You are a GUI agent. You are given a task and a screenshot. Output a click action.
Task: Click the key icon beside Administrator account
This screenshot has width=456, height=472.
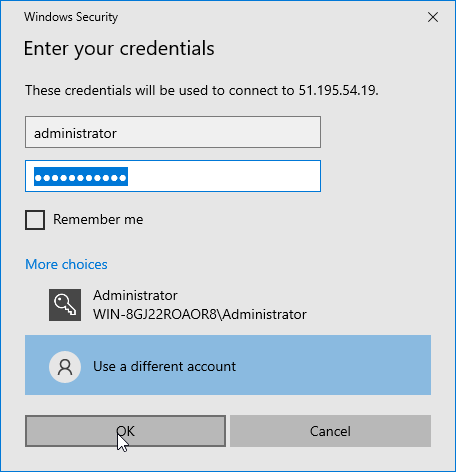pos(65,305)
